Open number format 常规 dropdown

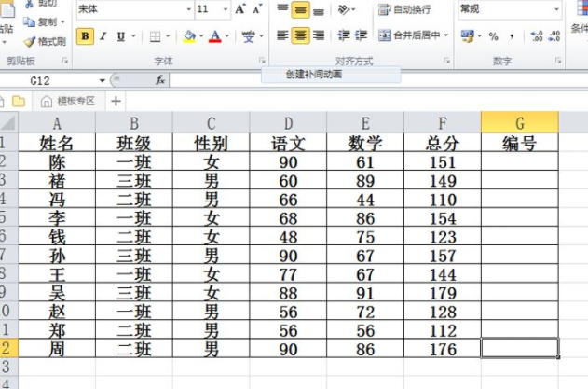coord(556,9)
